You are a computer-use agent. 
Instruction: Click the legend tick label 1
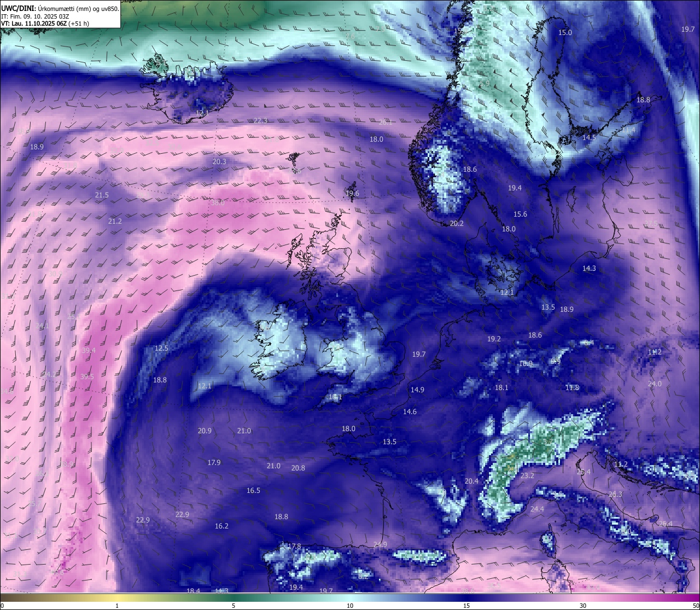[x=117, y=606]
